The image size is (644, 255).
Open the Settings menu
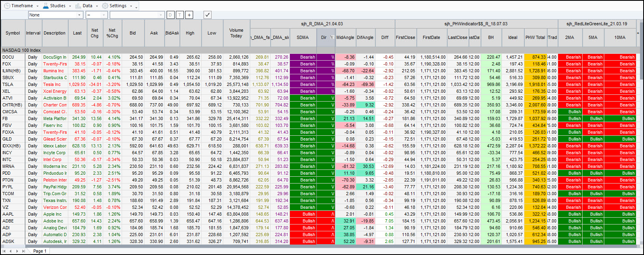coord(117,6)
